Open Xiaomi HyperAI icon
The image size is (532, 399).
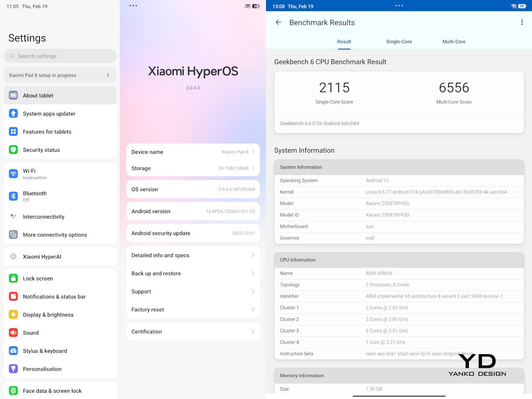[x=13, y=256]
